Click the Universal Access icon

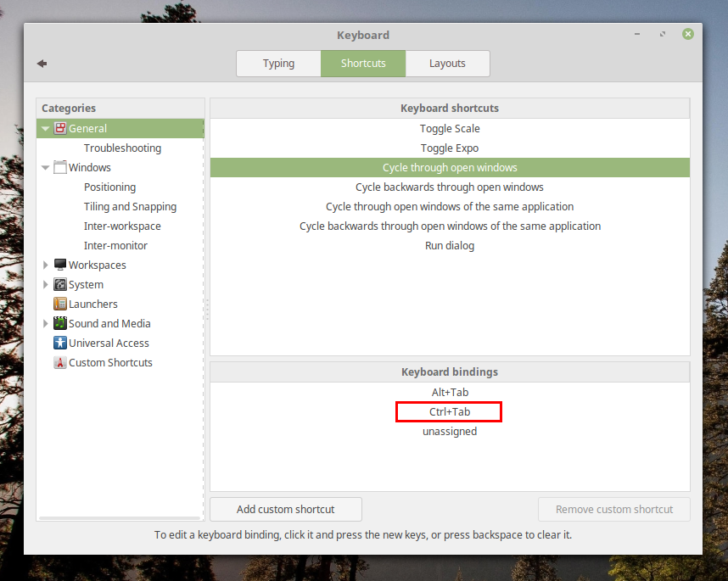pos(60,344)
